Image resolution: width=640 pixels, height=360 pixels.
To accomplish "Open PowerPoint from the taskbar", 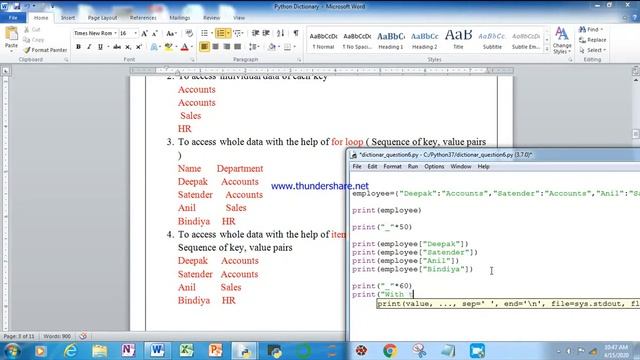I will click(215, 351).
